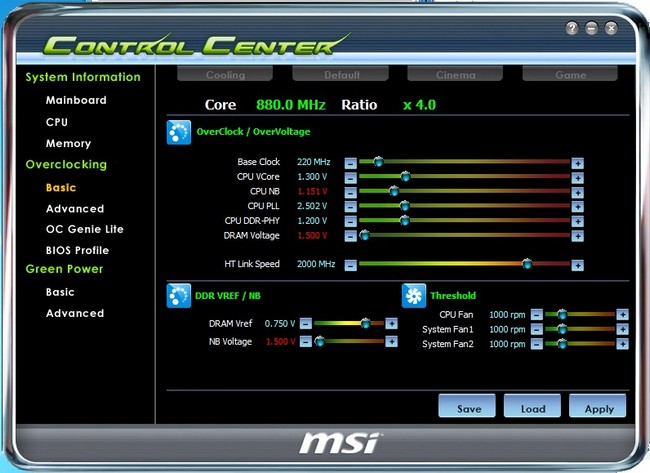
Task: Increase CPU PLL with plus button
Action: (577, 206)
